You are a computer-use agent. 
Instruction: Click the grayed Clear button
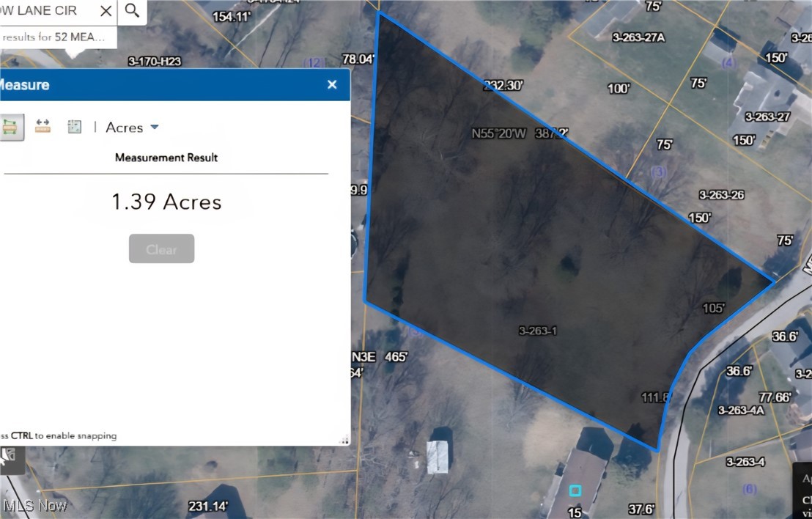[161, 249]
